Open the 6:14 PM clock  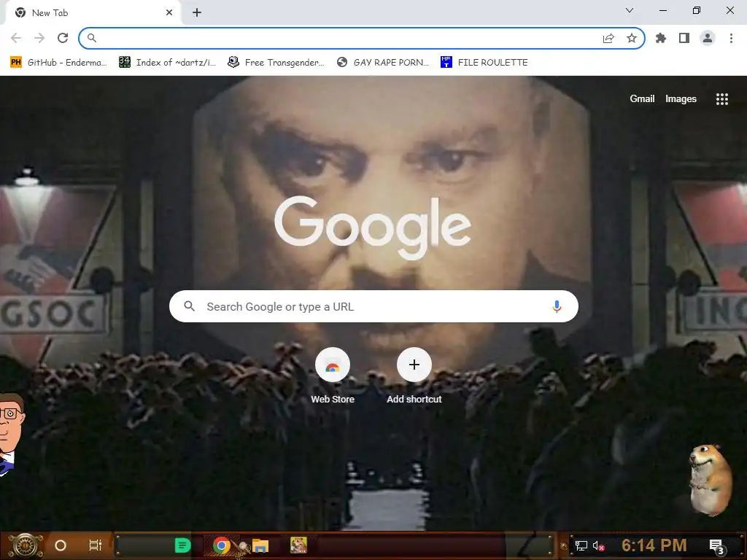click(654, 545)
